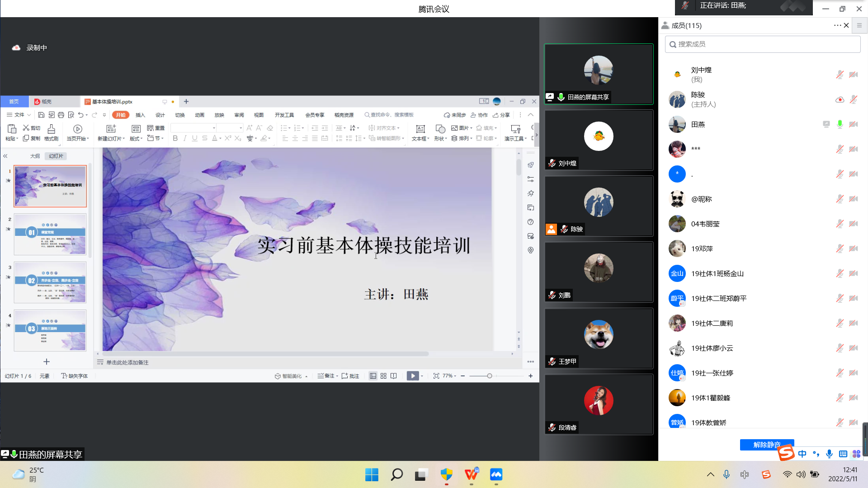This screenshot has width=868, height=488.
Task: Open the 审阅 ribbon tab
Action: click(x=239, y=115)
